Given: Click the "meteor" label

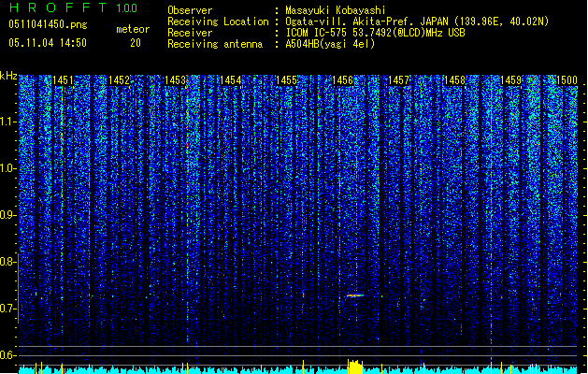Looking at the screenshot, I should 133,29.
